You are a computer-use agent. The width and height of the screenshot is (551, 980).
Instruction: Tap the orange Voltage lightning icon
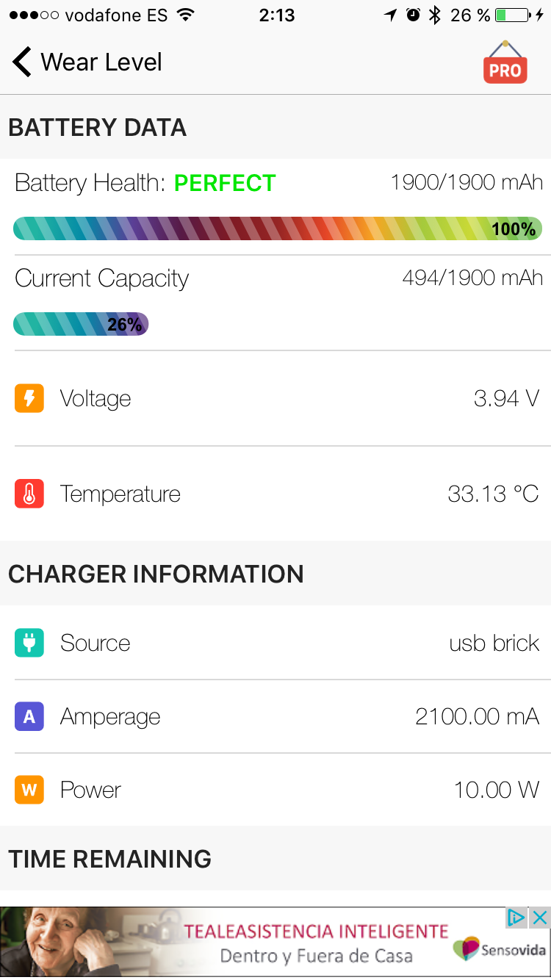pyautogui.click(x=29, y=398)
